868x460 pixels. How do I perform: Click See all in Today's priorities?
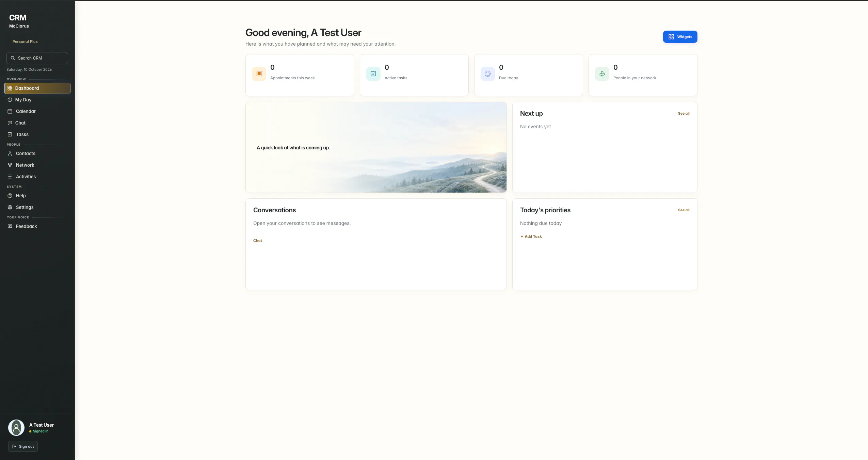pos(684,210)
